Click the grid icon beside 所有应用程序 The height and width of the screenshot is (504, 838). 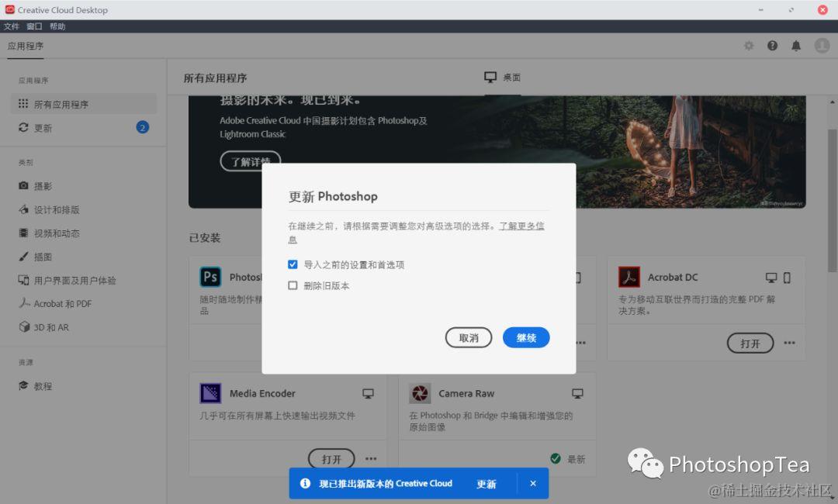[23, 104]
